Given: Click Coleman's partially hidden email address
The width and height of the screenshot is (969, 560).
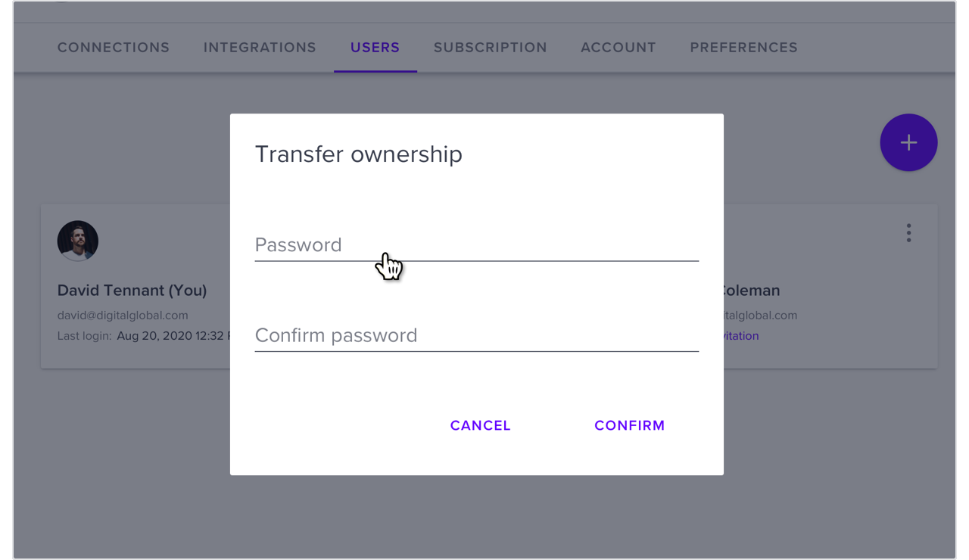Looking at the screenshot, I should tap(760, 316).
